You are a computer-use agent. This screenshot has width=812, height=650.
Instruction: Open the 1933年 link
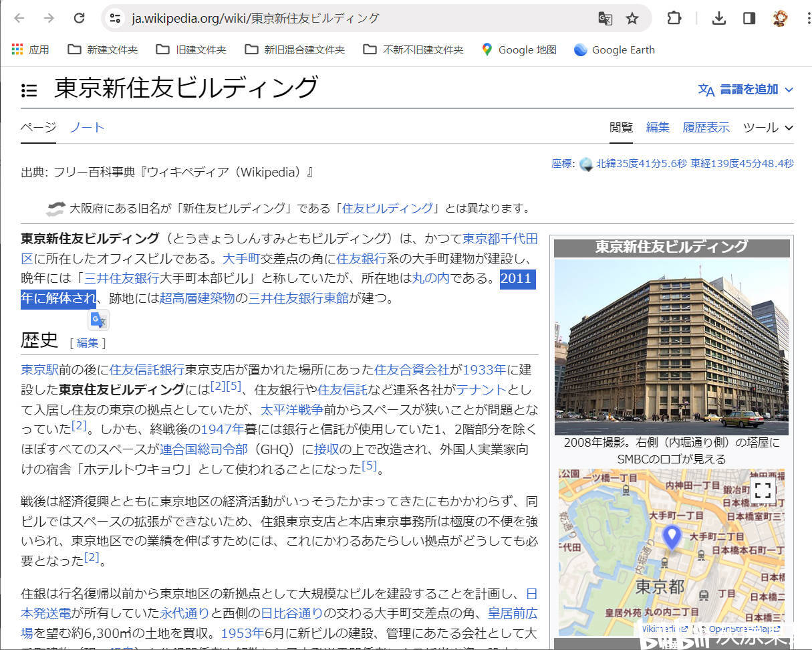(x=485, y=370)
